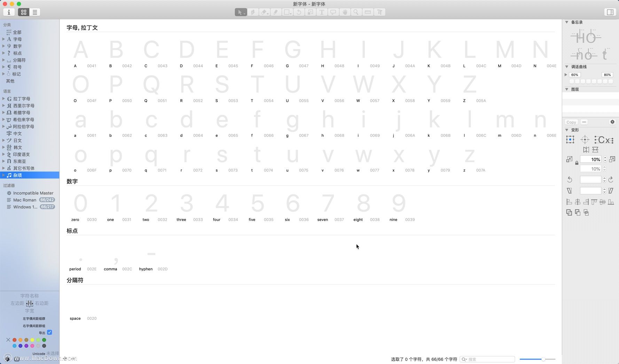
Task: Switch to grid view of glyphs
Action: coord(24,12)
